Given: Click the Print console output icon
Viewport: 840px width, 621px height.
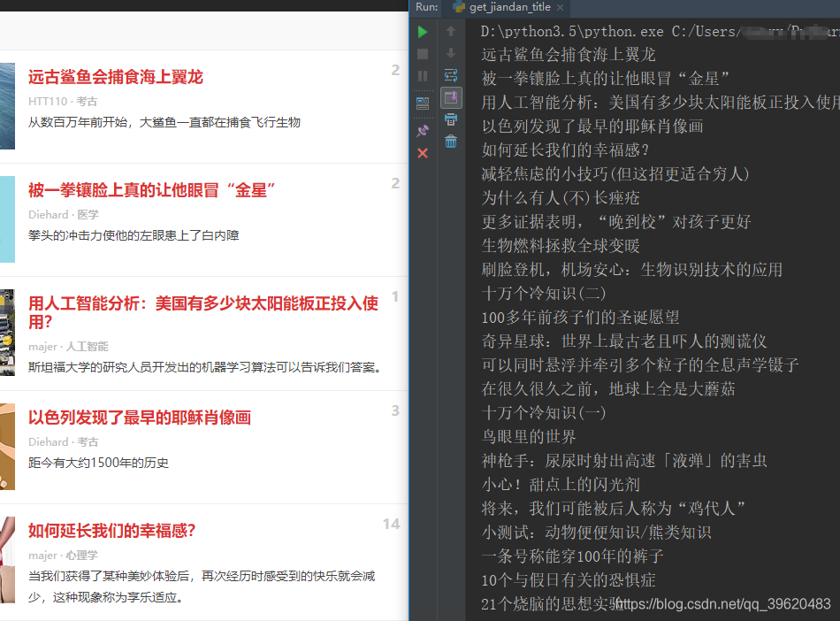Looking at the screenshot, I should pos(451,119).
